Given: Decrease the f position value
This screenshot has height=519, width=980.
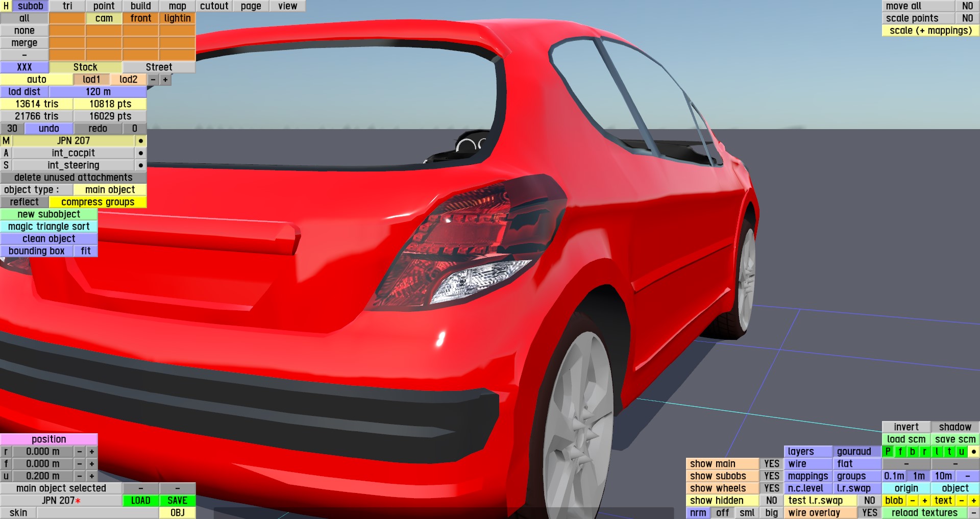Looking at the screenshot, I should tap(80, 464).
